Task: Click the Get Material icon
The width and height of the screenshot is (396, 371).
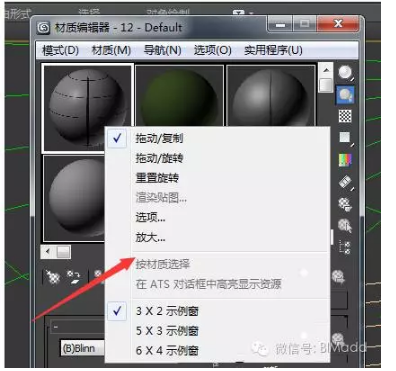Action: (52, 277)
